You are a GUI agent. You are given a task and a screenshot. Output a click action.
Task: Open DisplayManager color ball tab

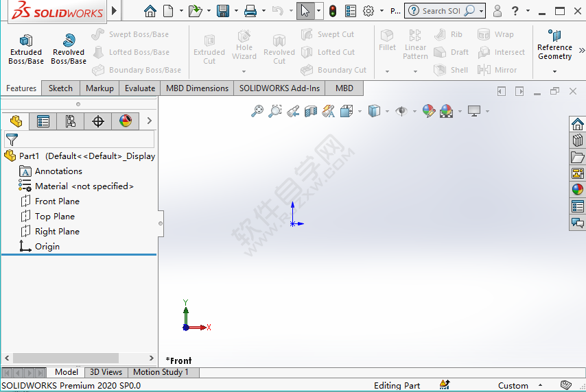[x=126, y=121]
